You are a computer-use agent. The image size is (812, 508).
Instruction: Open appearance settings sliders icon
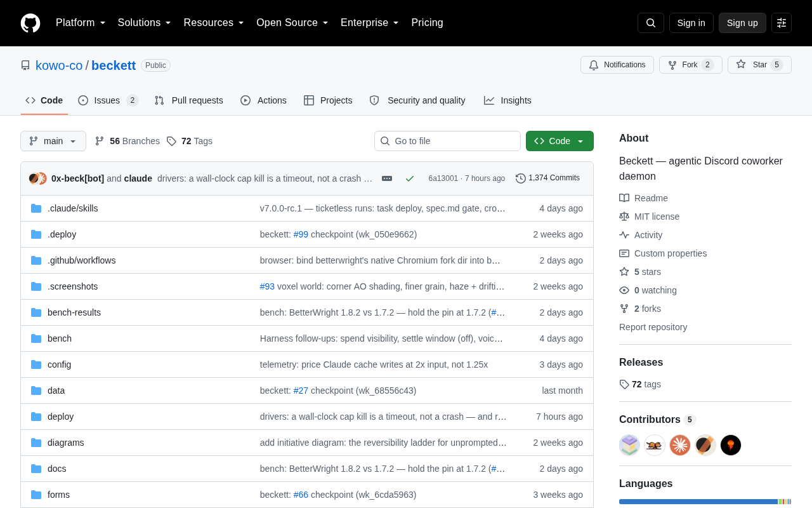(x=782, y=23)
